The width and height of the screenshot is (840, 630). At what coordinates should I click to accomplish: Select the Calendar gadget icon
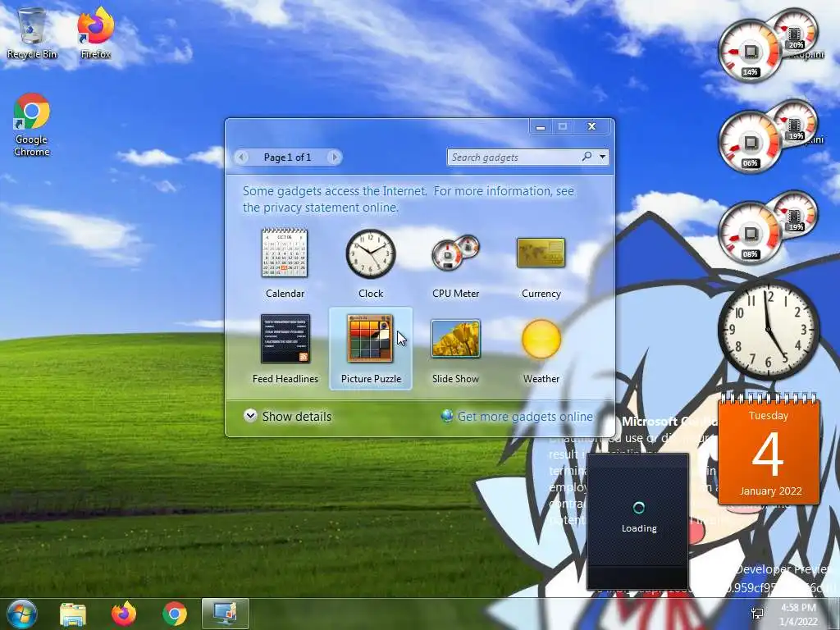click(x=285, y=253)
